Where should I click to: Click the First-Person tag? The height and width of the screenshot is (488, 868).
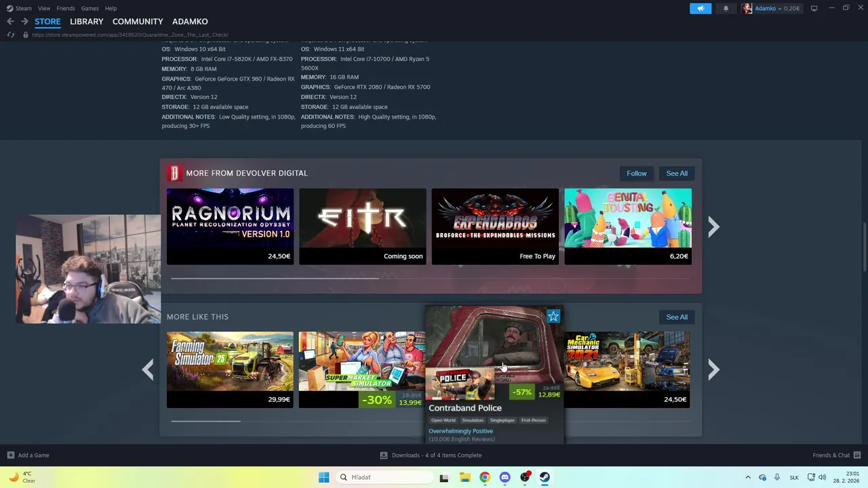533,420
